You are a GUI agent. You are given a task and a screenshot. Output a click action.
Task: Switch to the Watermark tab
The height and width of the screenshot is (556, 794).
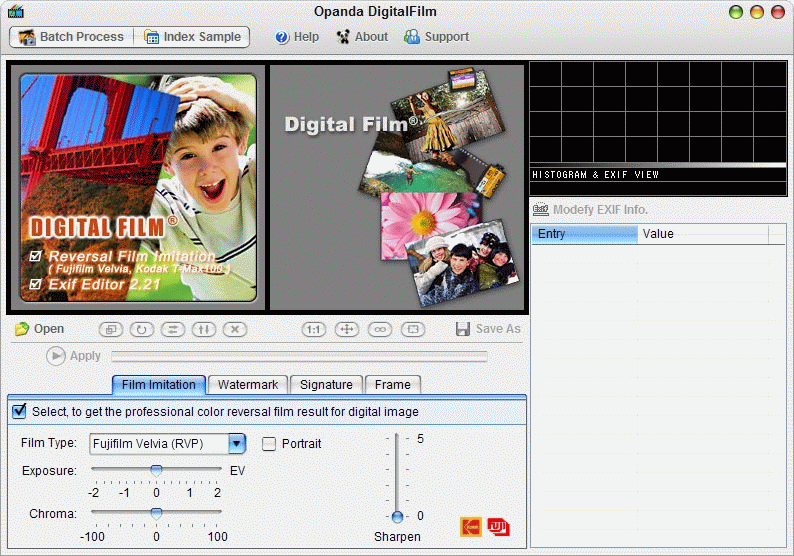[248, 385]
